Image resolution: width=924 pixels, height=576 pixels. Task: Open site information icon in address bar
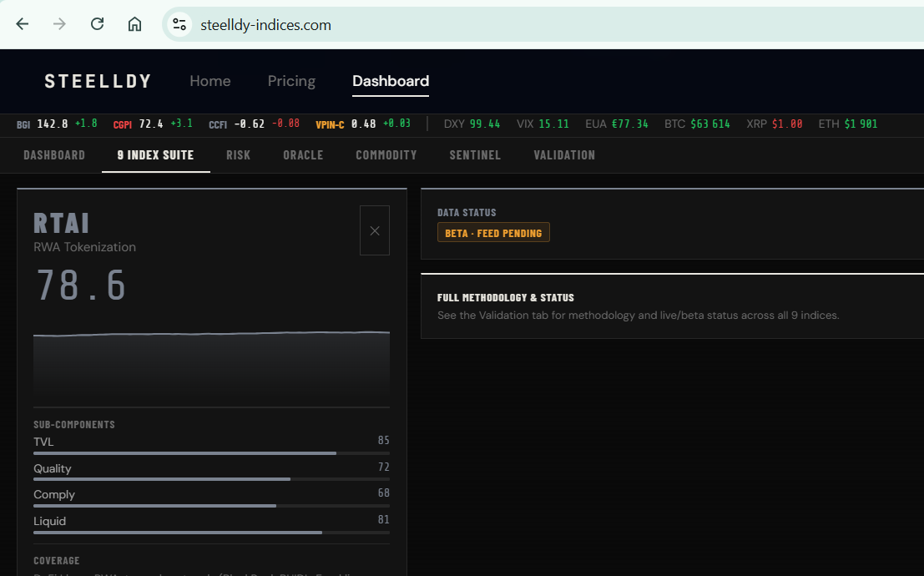179,25
